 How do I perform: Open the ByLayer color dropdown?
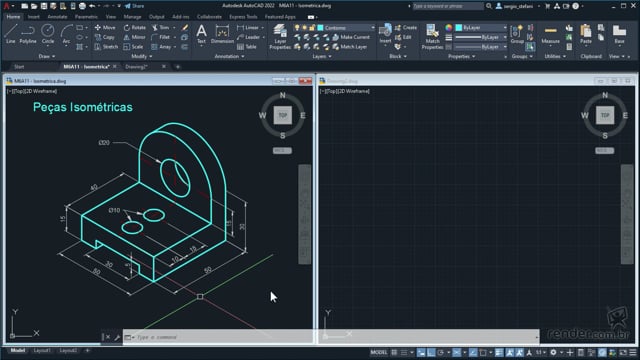click(x=481, y=27)
